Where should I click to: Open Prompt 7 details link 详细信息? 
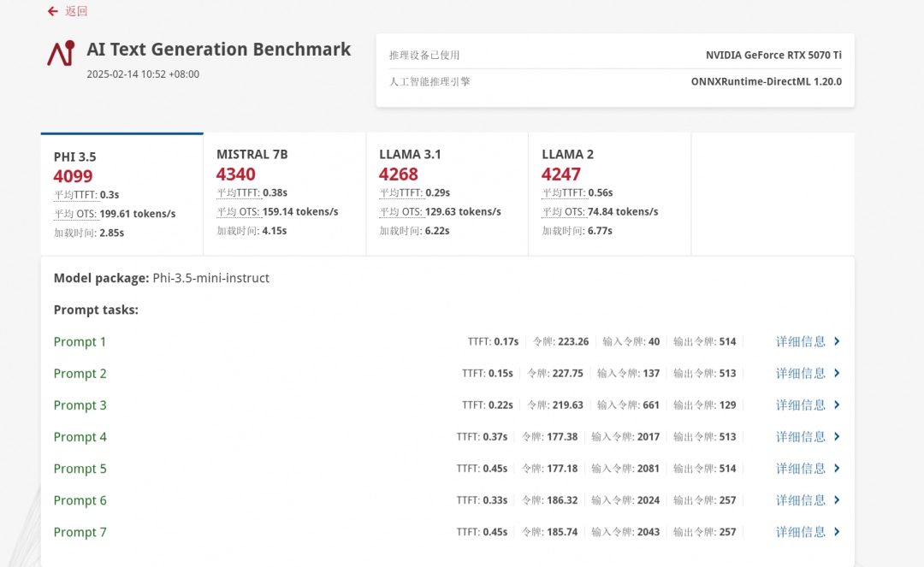click(x=801, y=532)
